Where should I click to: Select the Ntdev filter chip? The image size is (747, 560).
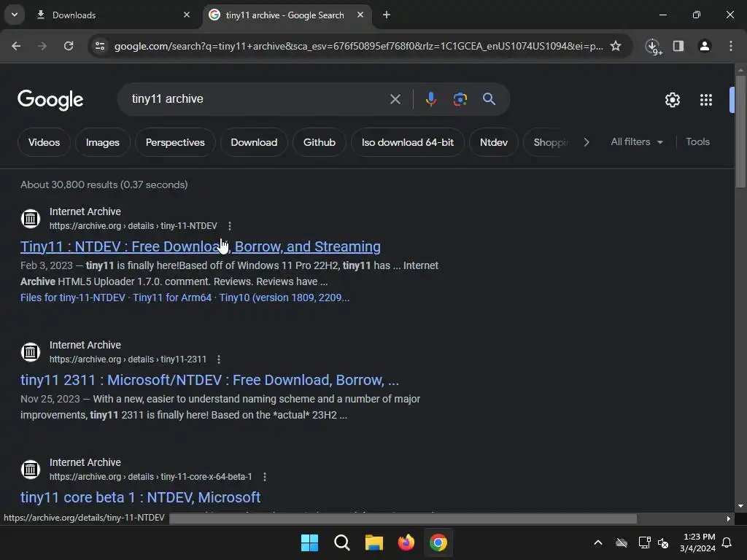(494, 142)
